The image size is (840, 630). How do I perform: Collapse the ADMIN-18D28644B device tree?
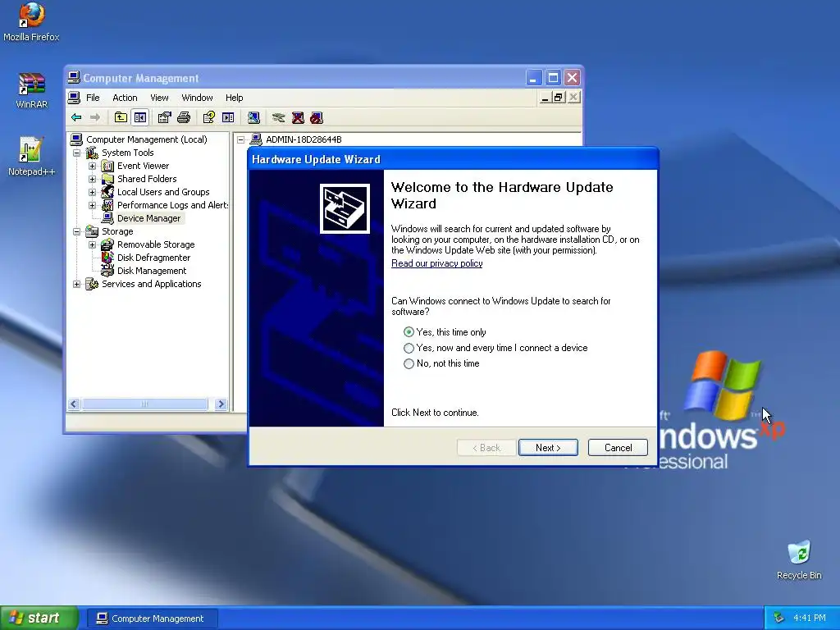pos(241,139)
